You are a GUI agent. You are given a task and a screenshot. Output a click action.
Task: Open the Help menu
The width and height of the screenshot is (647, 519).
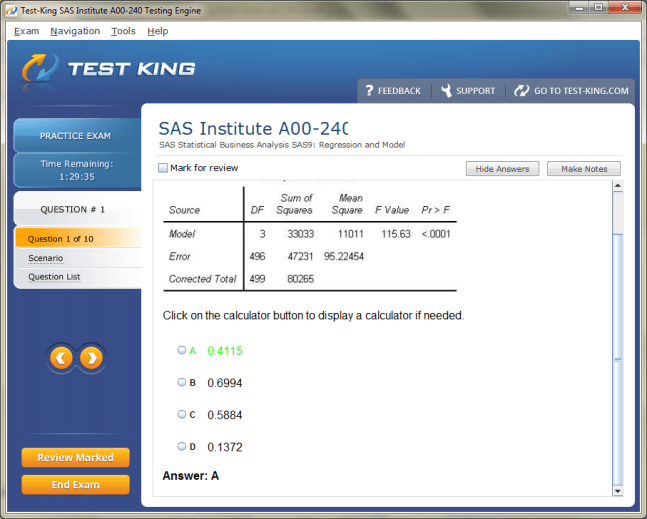tap(158, 31)
